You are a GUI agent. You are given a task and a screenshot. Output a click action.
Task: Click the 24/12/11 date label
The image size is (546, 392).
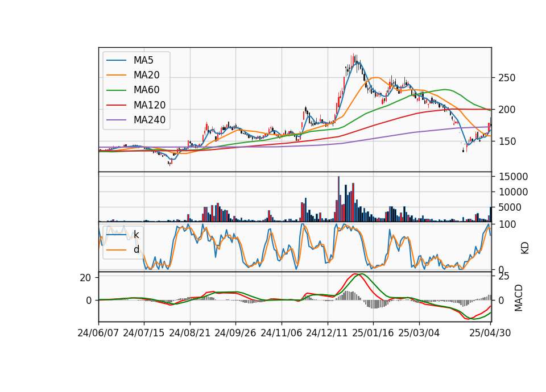[328, 333]
